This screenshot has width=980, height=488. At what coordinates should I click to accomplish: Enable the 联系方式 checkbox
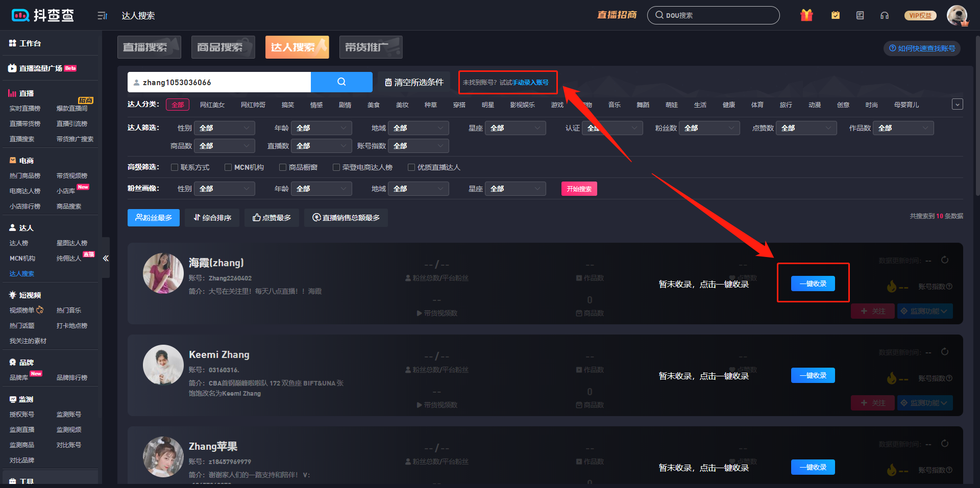[x=175, y=167]
